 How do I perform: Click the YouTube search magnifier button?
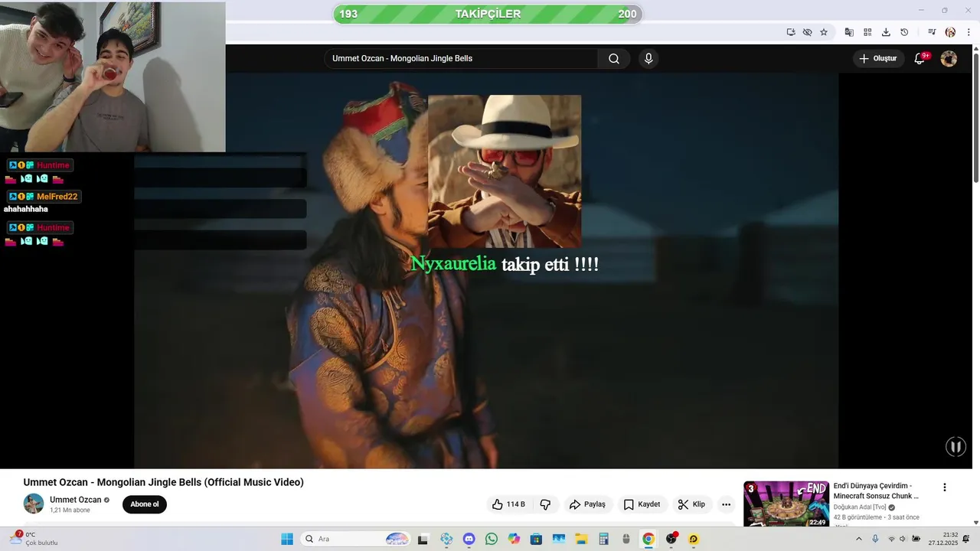(x=614, y=59)
